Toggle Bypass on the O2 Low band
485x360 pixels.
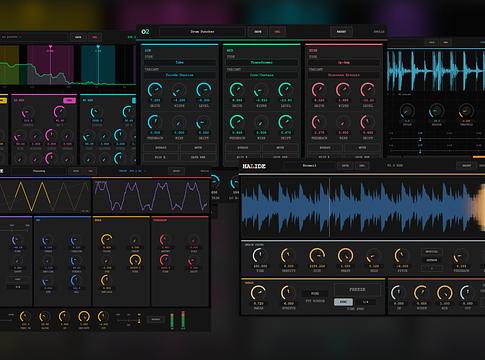161,148
